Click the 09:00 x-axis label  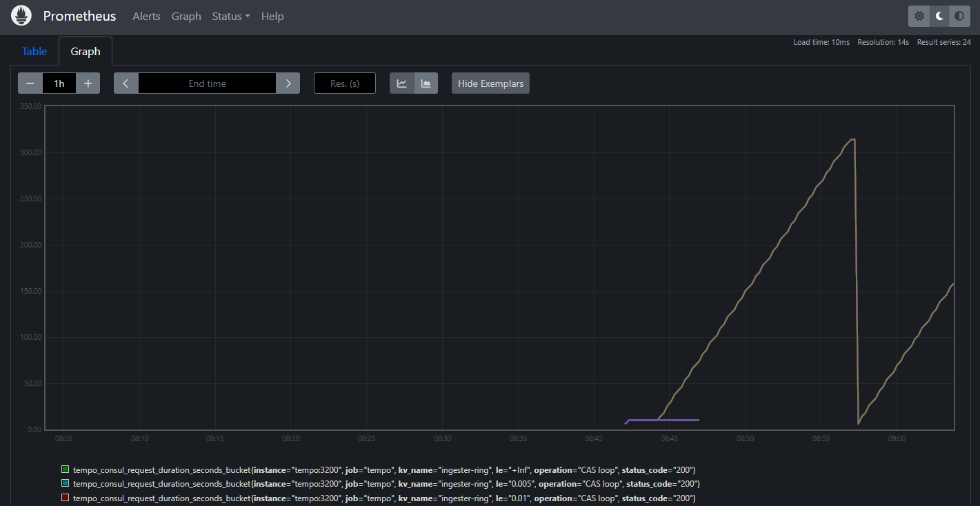897,438
